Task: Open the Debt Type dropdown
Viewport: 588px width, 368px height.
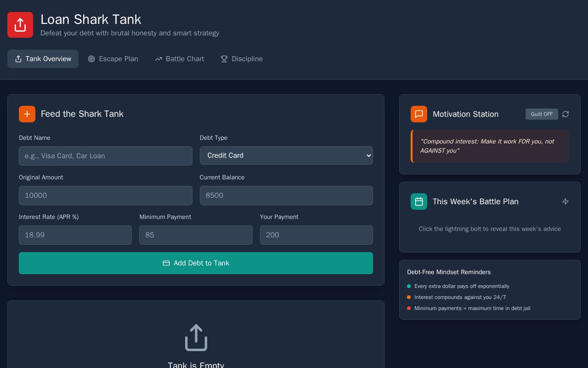Action: [286, 155]
